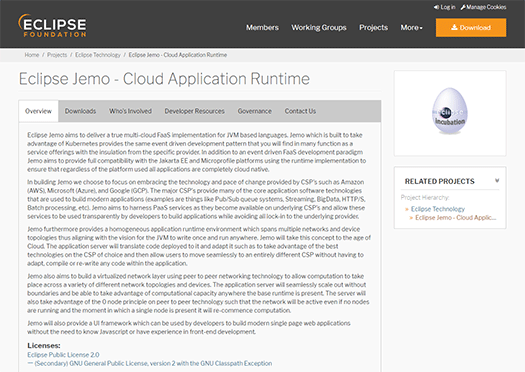Open Eclipse Technology breadcrumb link
525x372 pixels.
98,55
